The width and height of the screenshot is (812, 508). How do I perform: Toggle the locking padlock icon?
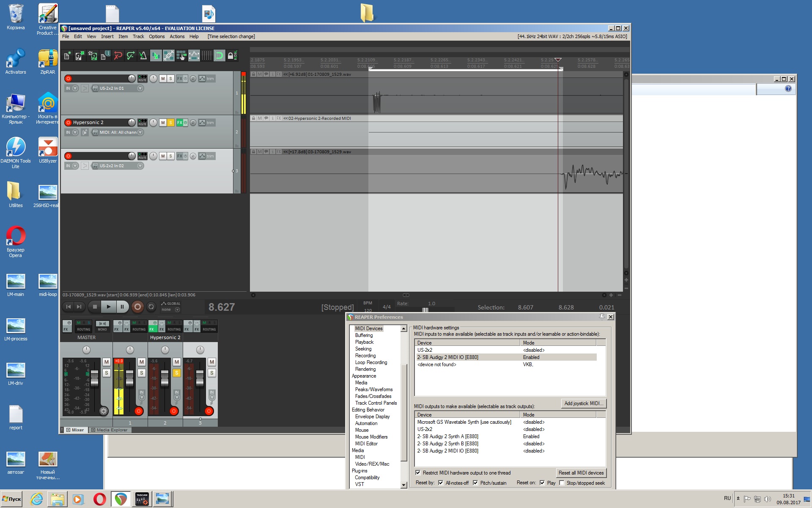(230, 55)
